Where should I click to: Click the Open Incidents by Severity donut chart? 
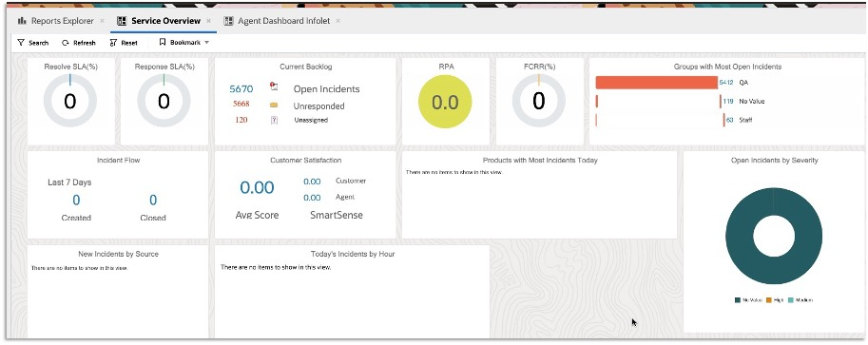click(774, 236)
